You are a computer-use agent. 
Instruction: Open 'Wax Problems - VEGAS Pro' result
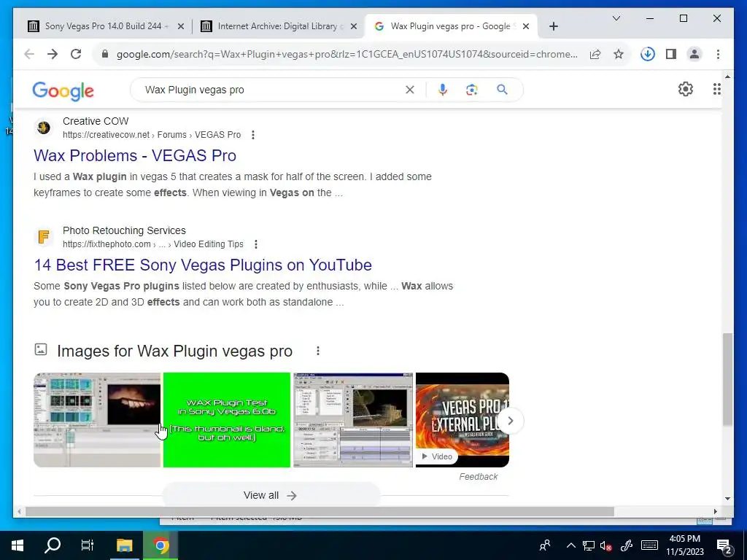[x=135, y=156]
